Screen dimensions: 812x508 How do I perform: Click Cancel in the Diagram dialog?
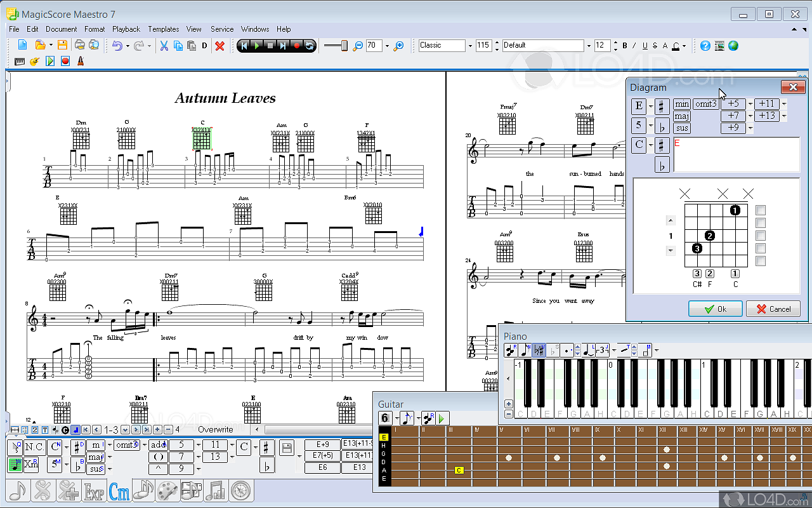tap(773, 309)
